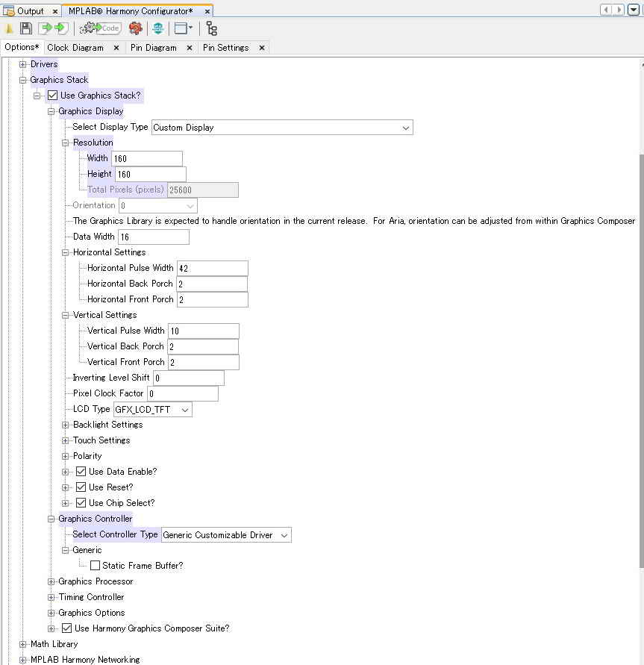
Task: Expand the Polarity node
Action: coord(65,456)
